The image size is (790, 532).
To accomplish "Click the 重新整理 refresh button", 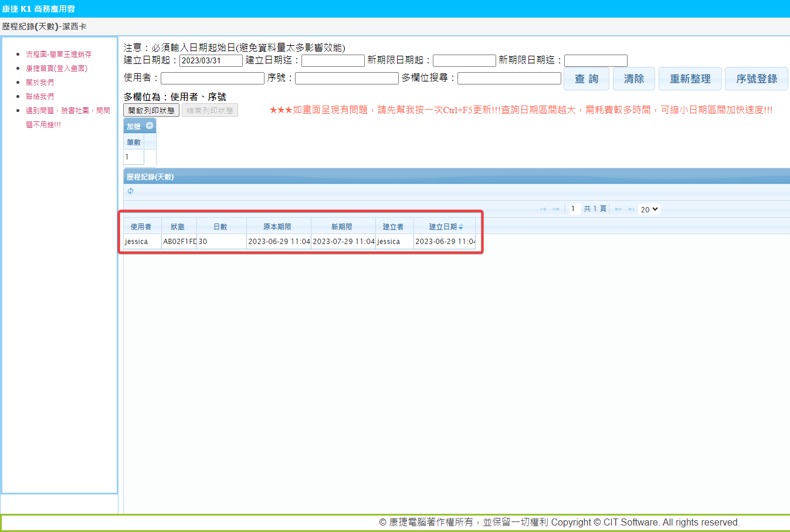I will coord(690,79).
